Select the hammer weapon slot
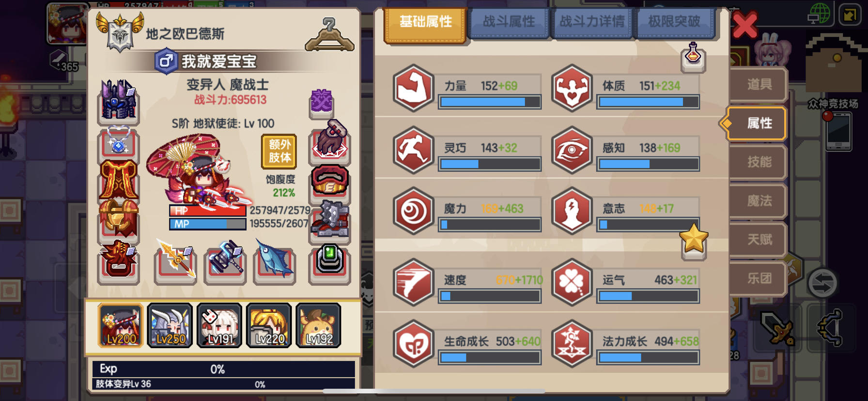 pos(225,263)
